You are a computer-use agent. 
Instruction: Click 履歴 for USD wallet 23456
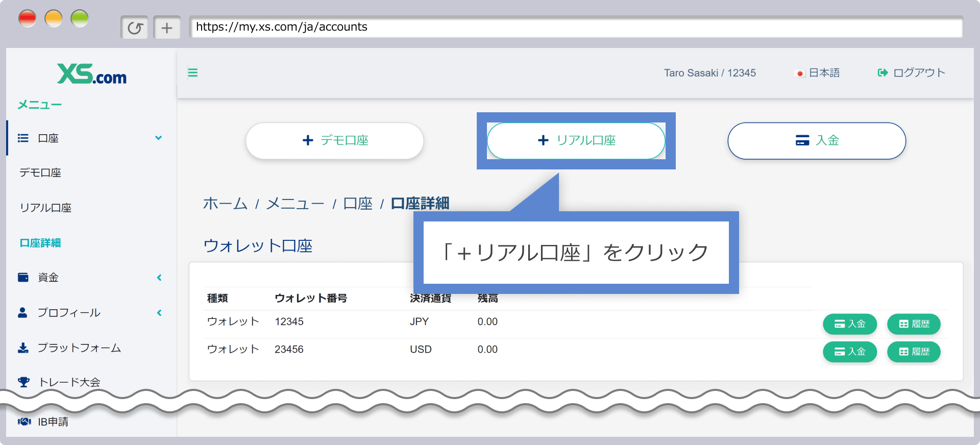click(914, 352)
